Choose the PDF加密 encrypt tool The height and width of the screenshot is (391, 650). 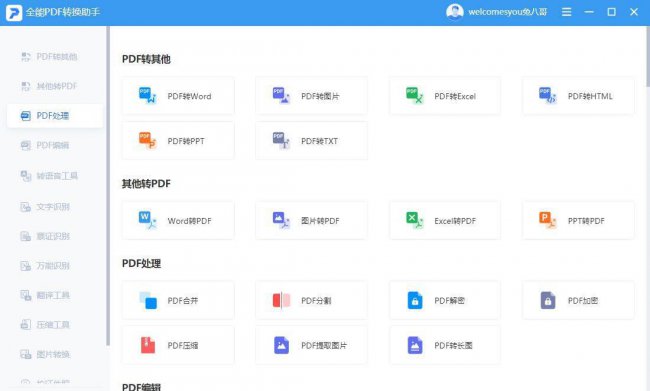(578, 300)
